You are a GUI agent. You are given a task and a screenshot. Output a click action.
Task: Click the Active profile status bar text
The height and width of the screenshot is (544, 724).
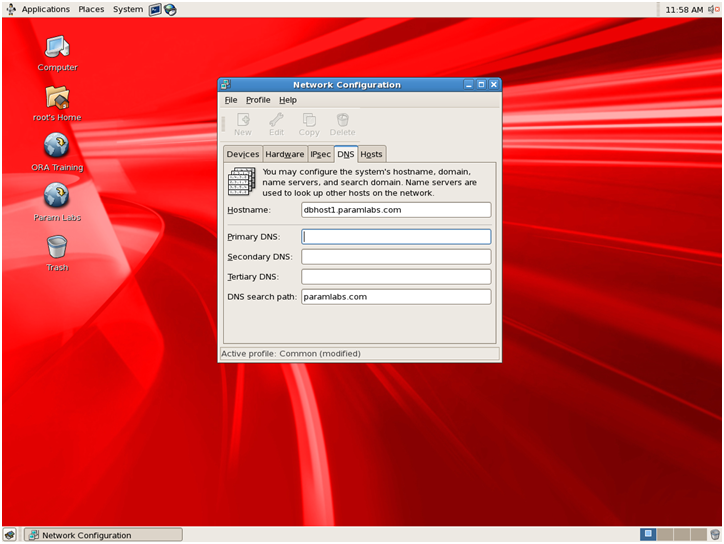coord(291,354)
